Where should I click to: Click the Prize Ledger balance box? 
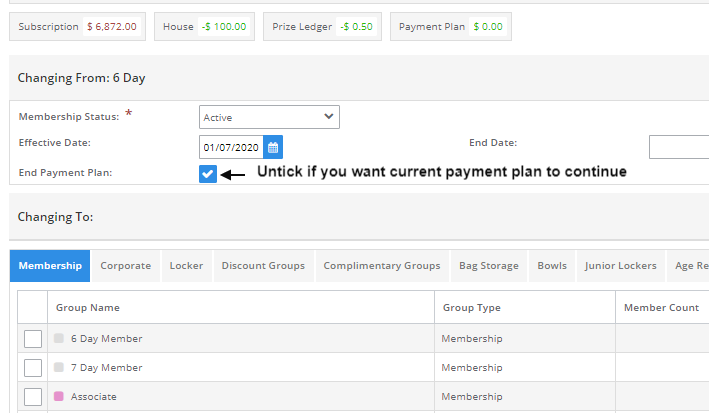pyautogui.click(x=322, y=27)
